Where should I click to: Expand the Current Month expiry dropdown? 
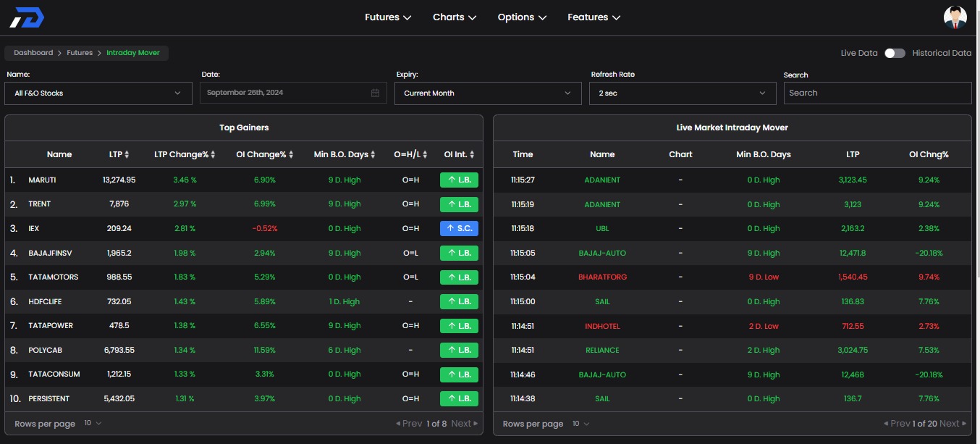487,93
